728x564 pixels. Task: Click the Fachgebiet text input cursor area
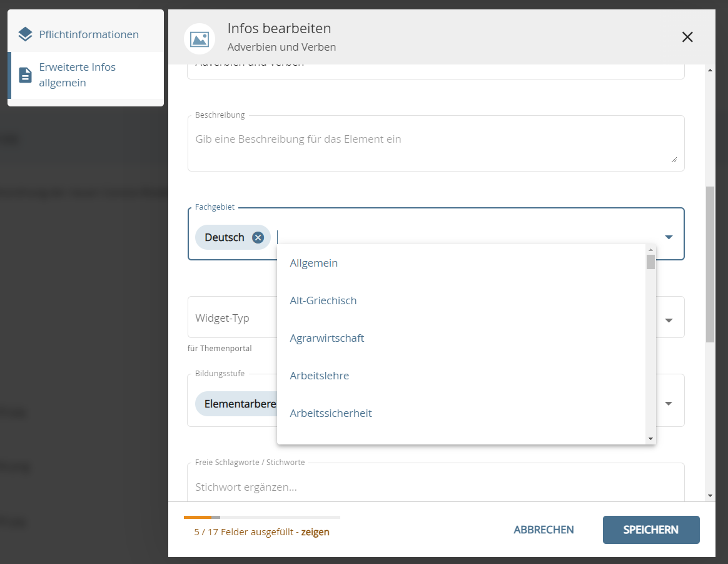[x=467, y=237]
